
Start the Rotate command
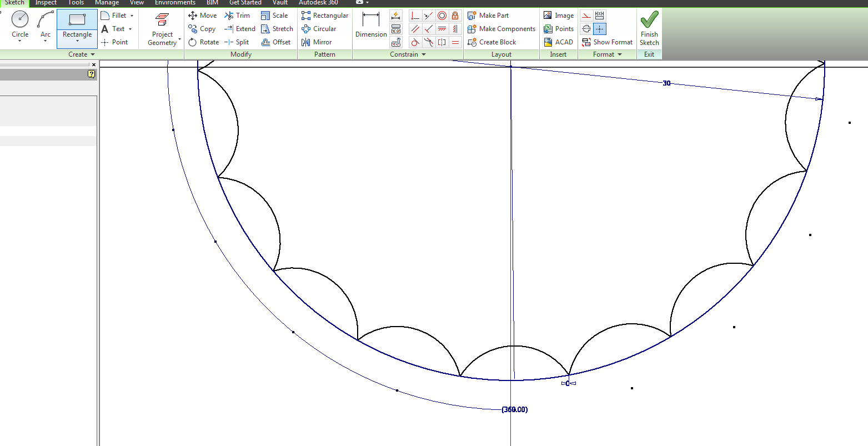[203, 42]
